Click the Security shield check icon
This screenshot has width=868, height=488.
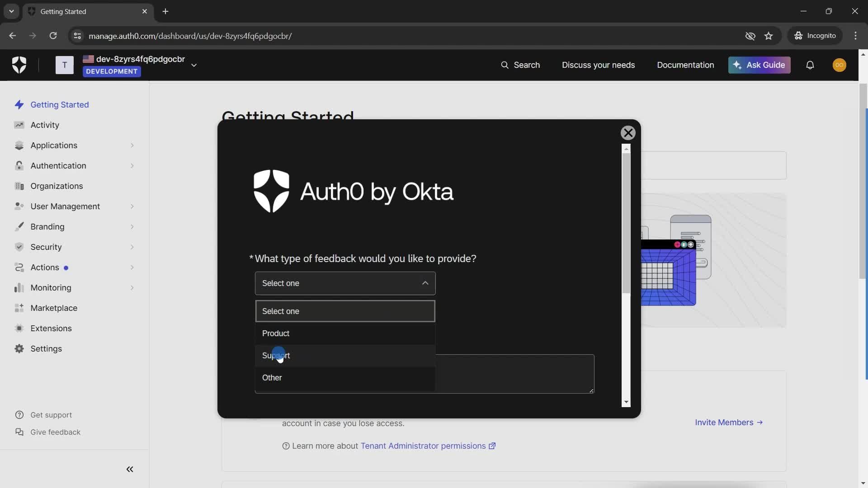click(19, 247)
